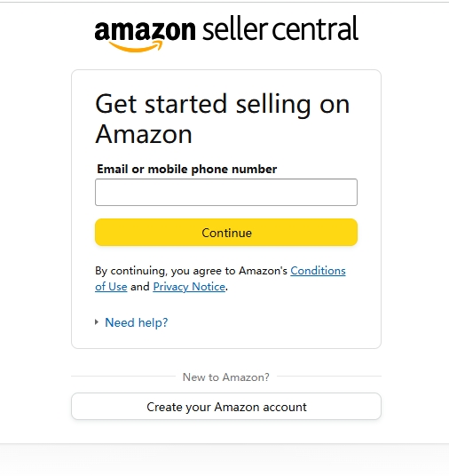Click Create your Amazon account button
The height and width of the screenshot is (476, 449).
coord(226,407)
